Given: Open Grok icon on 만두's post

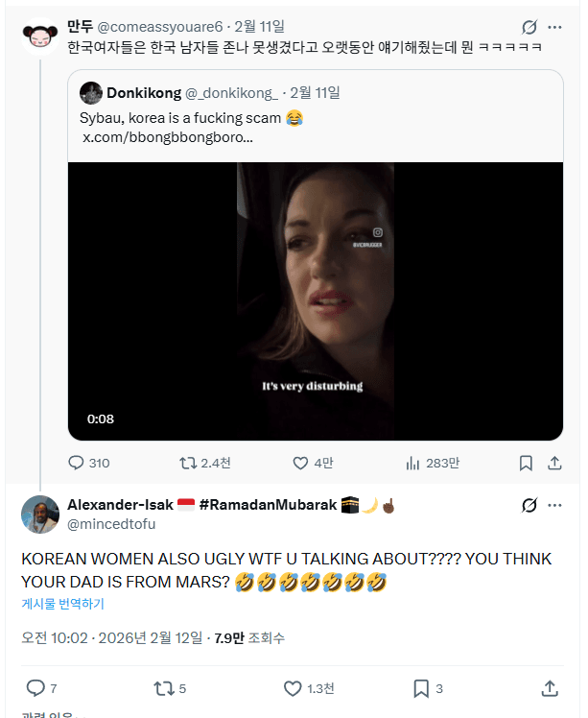Looking at the screenshot, I should (x=529, y=27).
